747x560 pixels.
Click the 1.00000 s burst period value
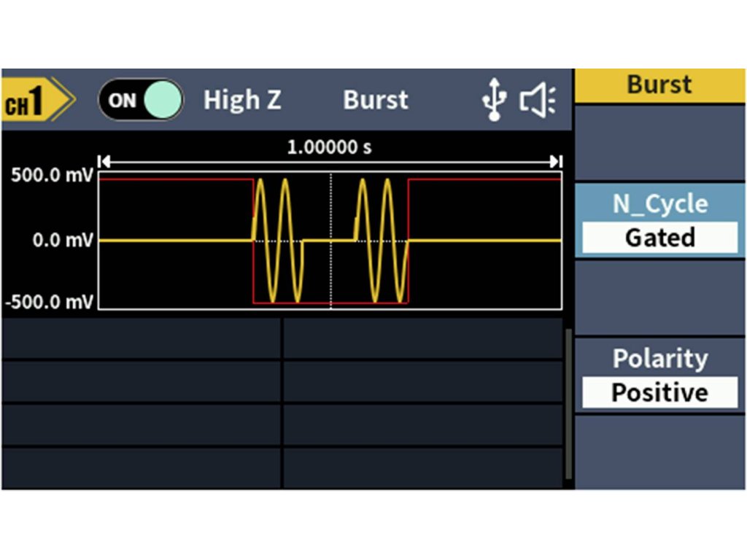[329, 147]
